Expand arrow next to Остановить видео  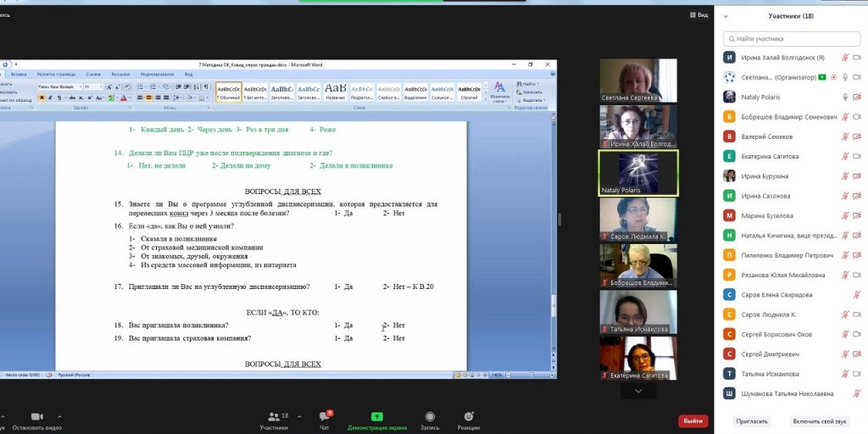pyautogui.click(x=59, y=416)
